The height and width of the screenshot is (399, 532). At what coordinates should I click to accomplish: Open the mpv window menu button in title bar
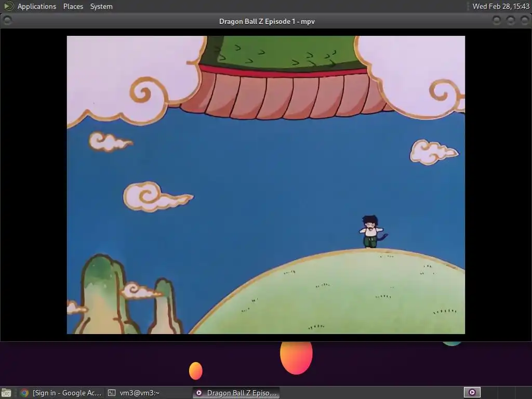tap(7, 21)
